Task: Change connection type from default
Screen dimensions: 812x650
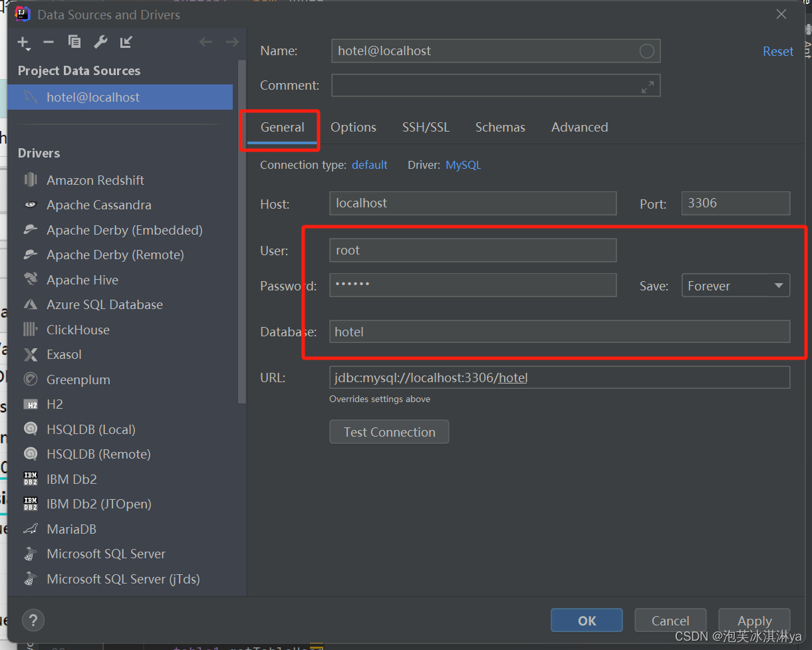Action: click(x=370, y=165)
